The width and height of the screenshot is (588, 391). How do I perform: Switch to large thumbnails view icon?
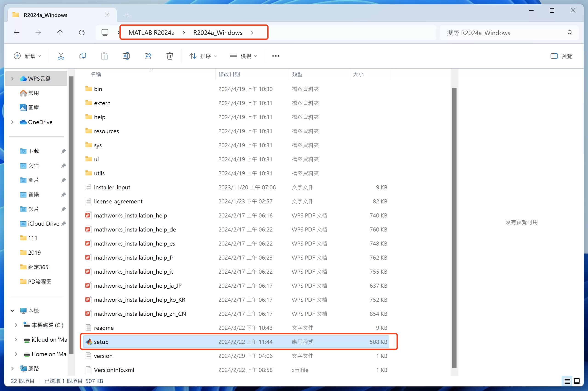pos(577,381)
